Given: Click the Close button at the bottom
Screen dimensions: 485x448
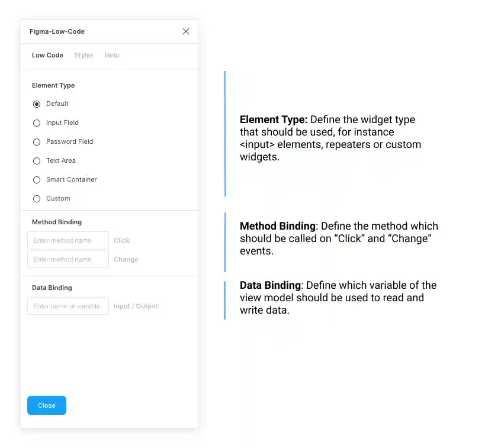Looking at the screenshot, I should pos(46,405).
